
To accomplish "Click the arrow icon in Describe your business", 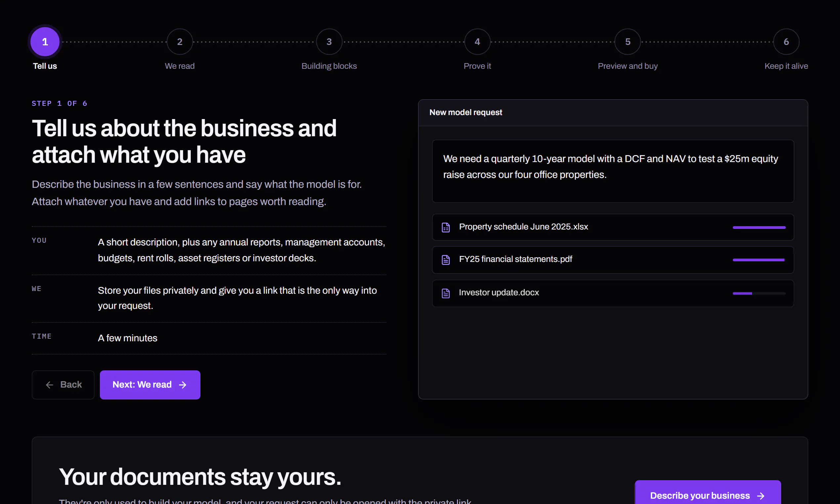I will pos(761,496).
